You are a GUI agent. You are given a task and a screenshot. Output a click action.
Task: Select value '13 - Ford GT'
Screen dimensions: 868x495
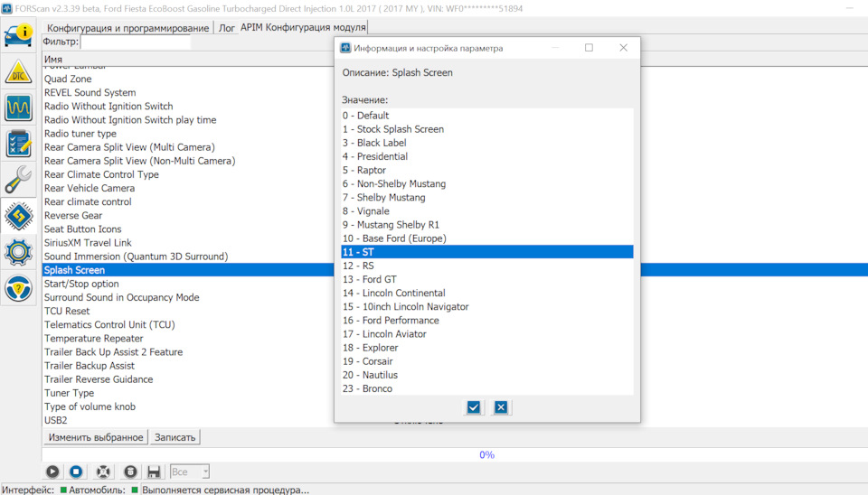(487, 279)
